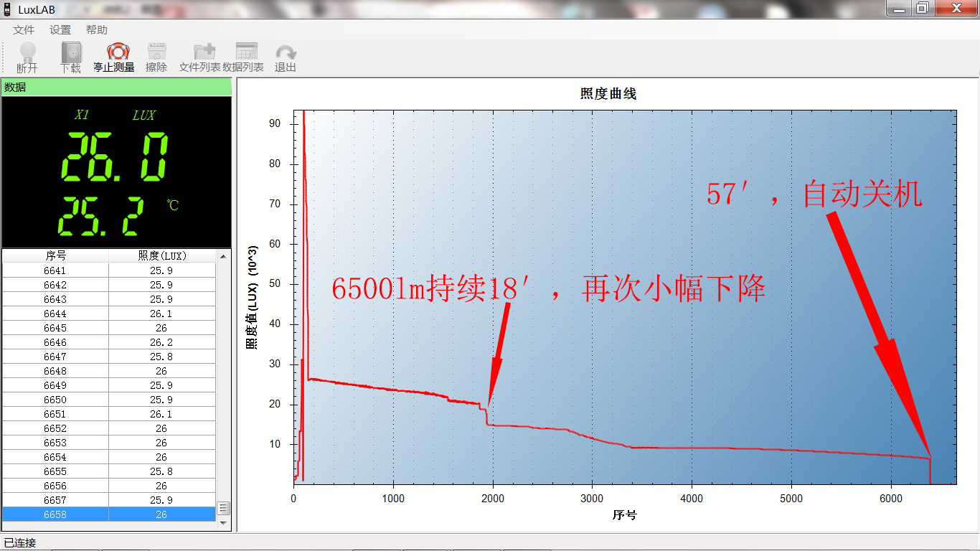Select row with 序号 6656
This screenshot has width=980, height=551.
coord(108,486)
